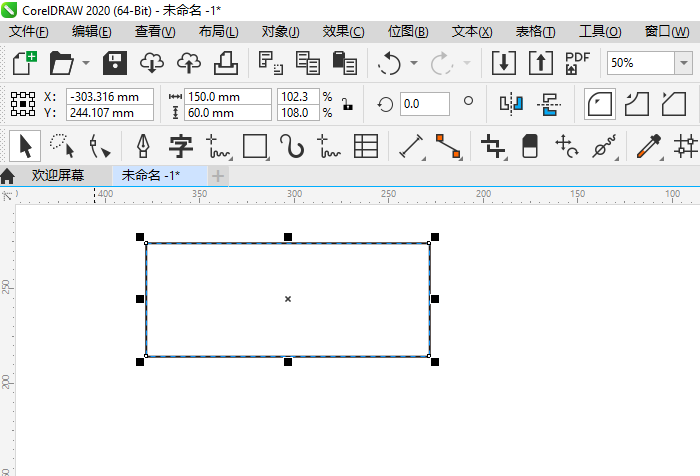700x476 pixels.
Task: Click the Export icon
Action: point(541,63)
